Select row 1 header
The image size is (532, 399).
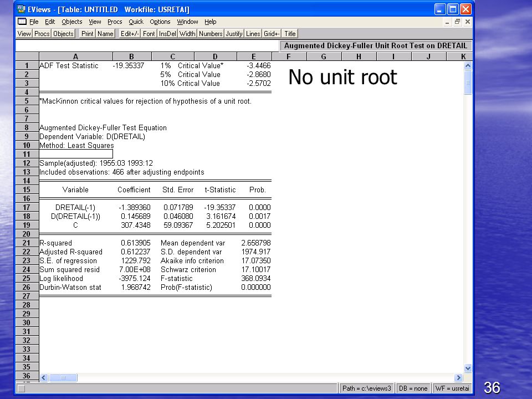(x=27, y=65)
